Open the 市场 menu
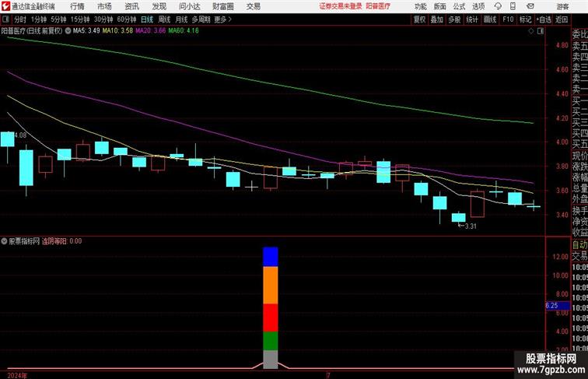This screenshot has width=588, height=379. [x=104, y=6]
